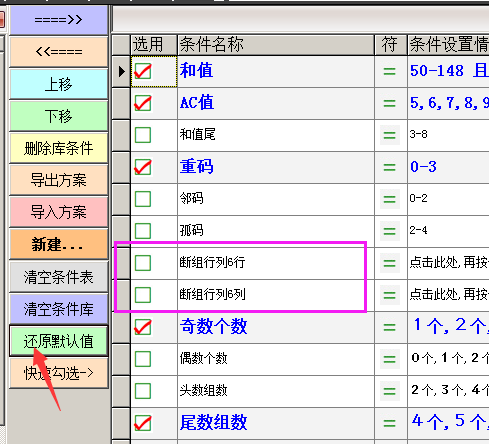Viewport: 489px width, 444px height.
Task: Click 清空条件表 button
Action: 59,277
